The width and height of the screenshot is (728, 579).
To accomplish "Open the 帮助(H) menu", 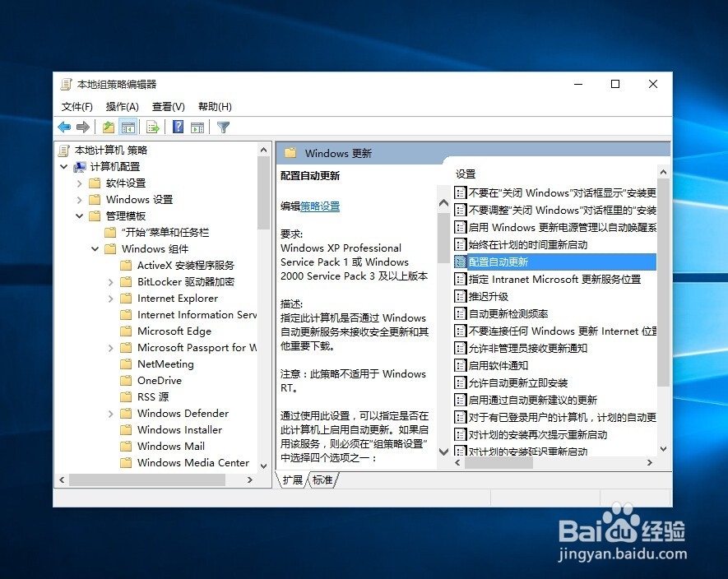I will click(215, 107).
